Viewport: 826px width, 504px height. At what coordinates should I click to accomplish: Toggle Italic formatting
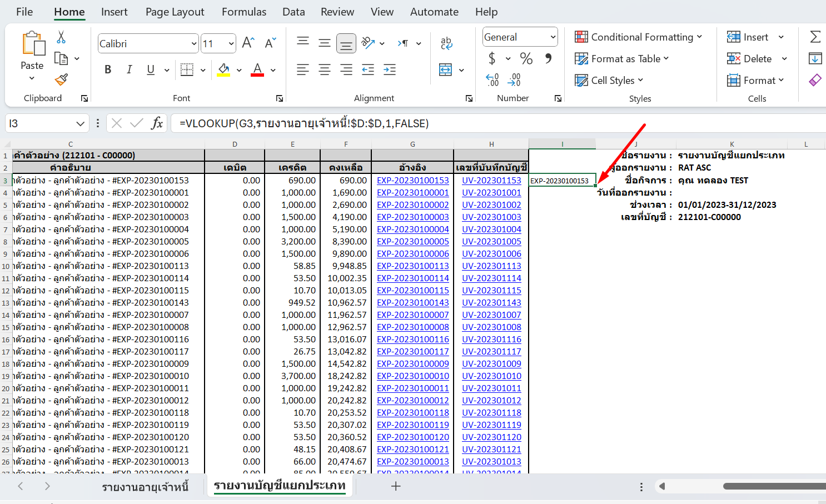[x=129, y=69]
